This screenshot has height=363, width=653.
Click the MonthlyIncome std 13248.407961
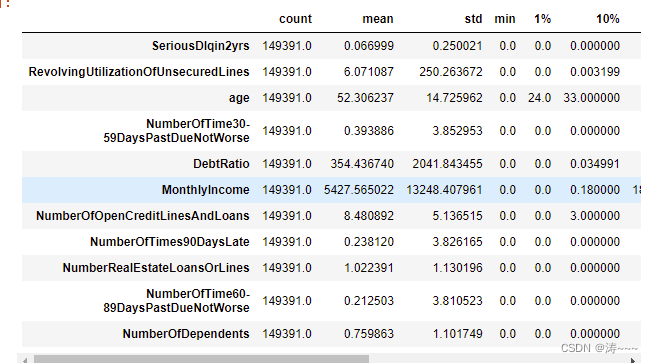pos(444,190)
